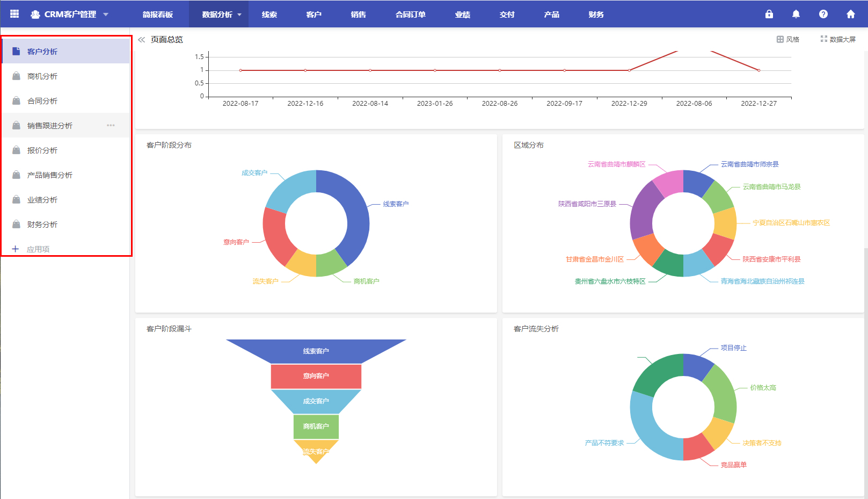This screenshot has height=499, width=868.
Task: Click the lock icon in top bar
Action: pos(769,14)
